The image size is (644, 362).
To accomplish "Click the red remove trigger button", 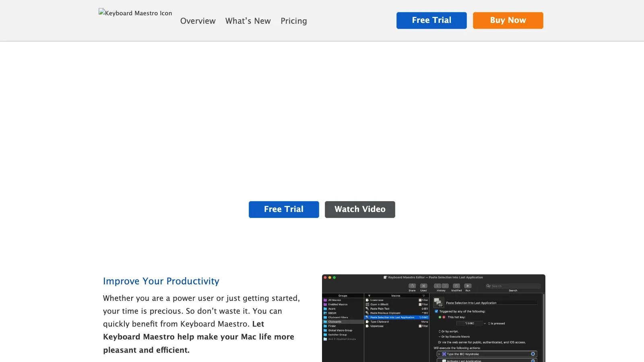I will 444,317.
